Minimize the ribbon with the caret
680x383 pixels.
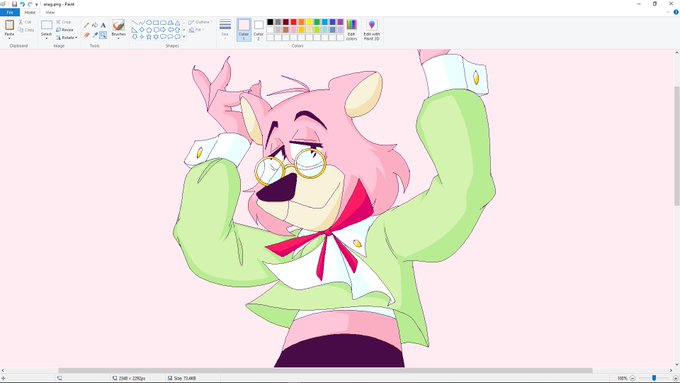668,12
